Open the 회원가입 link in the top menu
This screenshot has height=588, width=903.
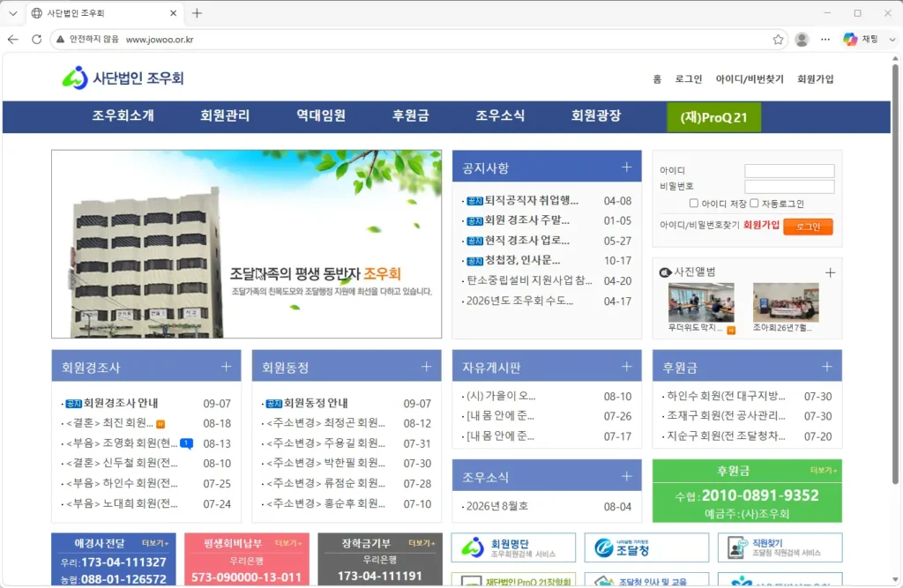(x=816, y=78)
